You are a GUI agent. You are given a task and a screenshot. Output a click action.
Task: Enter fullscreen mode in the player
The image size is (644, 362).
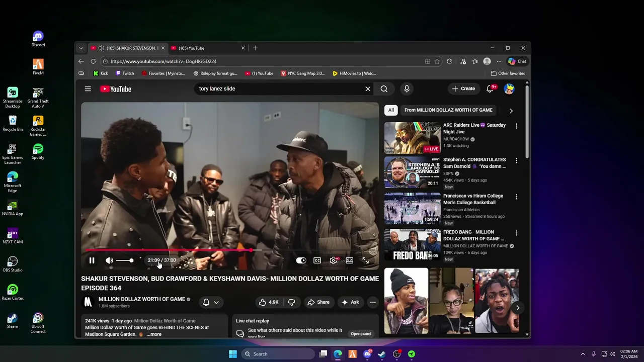366,260
